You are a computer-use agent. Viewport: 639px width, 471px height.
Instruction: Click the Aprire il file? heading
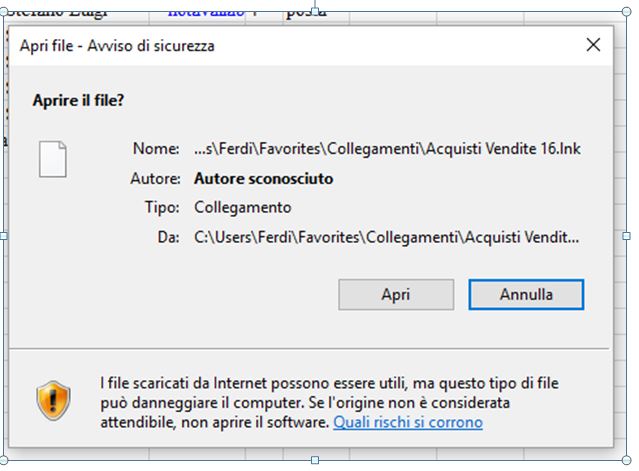[x=78, y=100]
